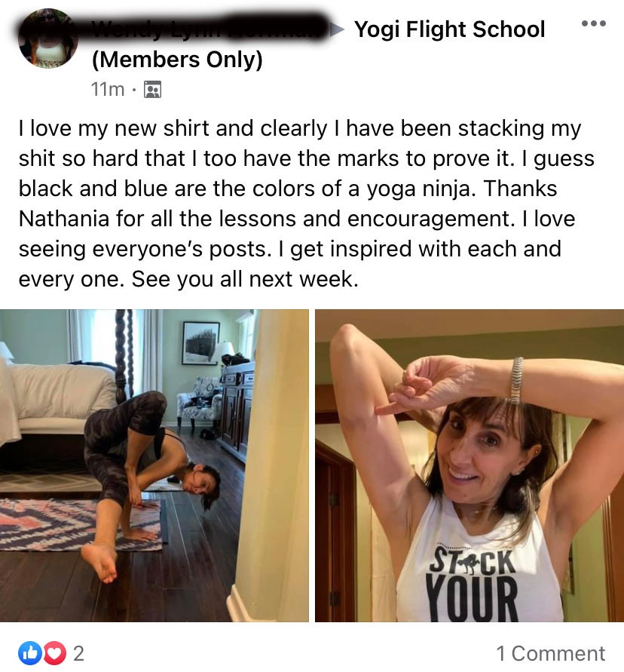Open the blurred poster name link

point(175,29)
